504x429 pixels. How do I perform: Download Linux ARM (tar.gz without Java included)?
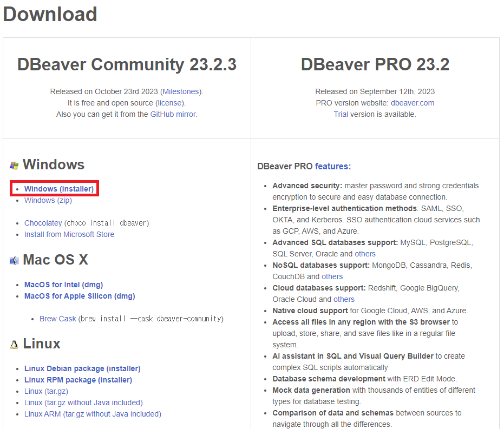[x=93, y=414]
